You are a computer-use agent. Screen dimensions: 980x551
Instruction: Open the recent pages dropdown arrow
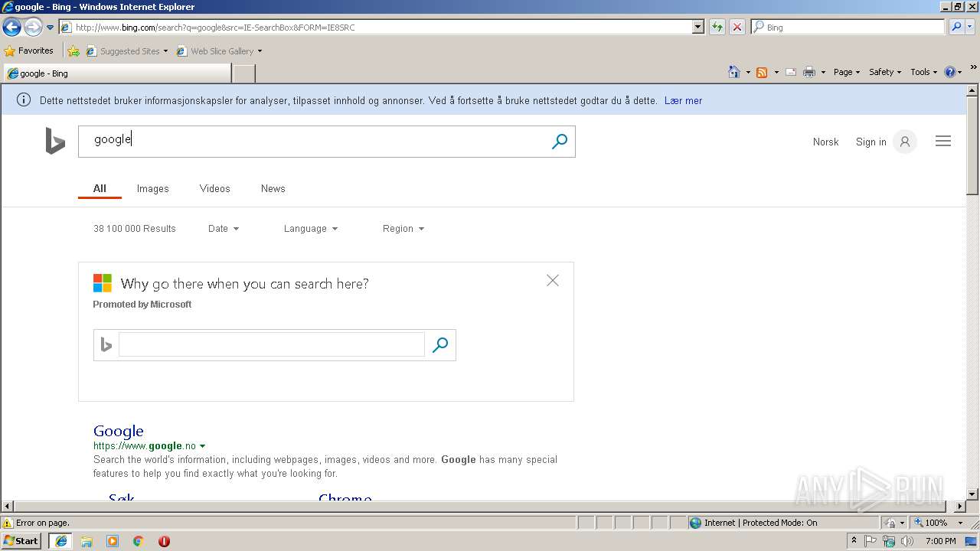point(51,28)
